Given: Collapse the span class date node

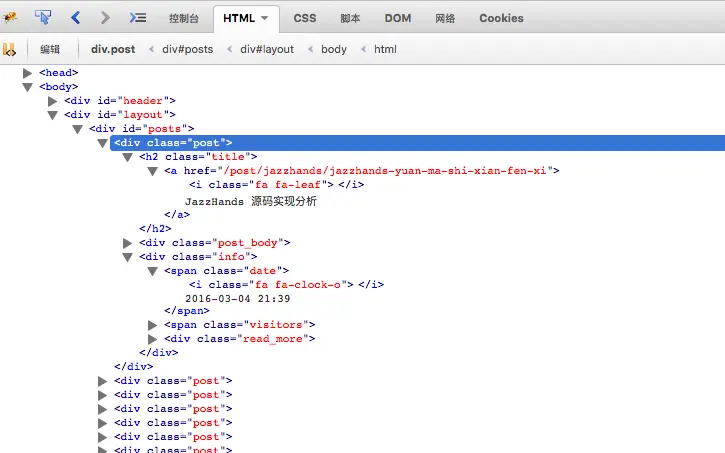Looking at the screenshot, I should [x=152, y=271].
